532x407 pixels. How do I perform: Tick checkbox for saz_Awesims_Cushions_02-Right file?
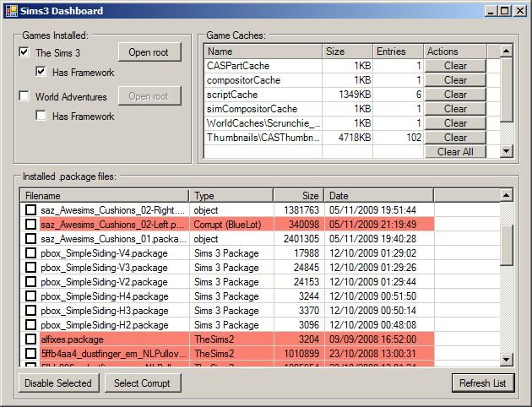point(31,210)
